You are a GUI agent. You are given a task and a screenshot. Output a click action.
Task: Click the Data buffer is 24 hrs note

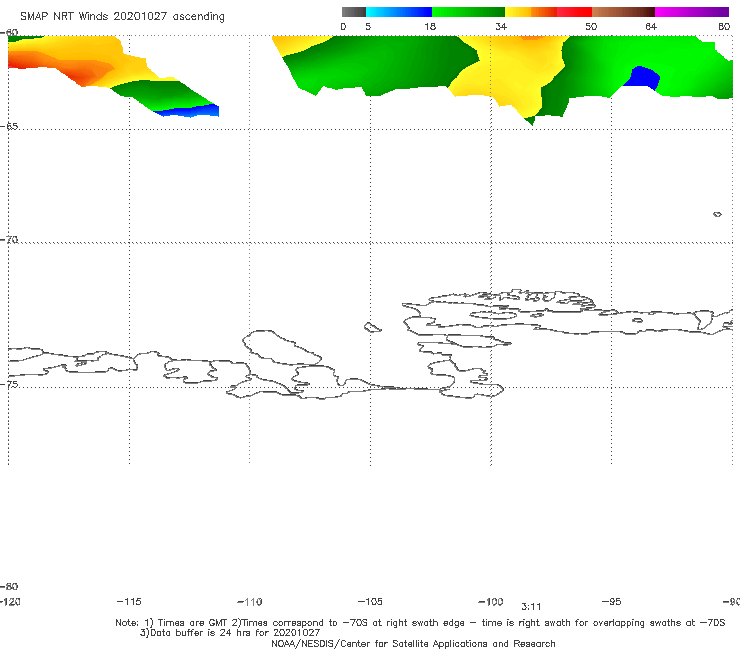click(230, 633)
